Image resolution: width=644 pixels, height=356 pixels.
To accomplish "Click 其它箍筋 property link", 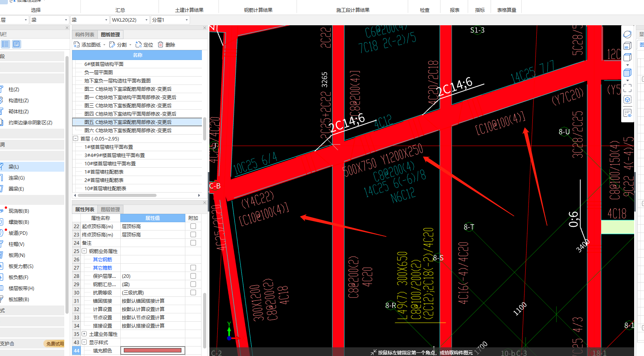I will 103,268.
